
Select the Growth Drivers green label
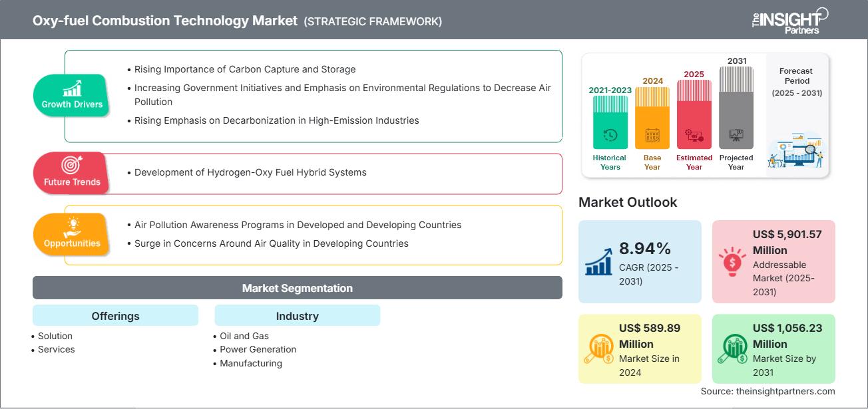coord(72,95)
